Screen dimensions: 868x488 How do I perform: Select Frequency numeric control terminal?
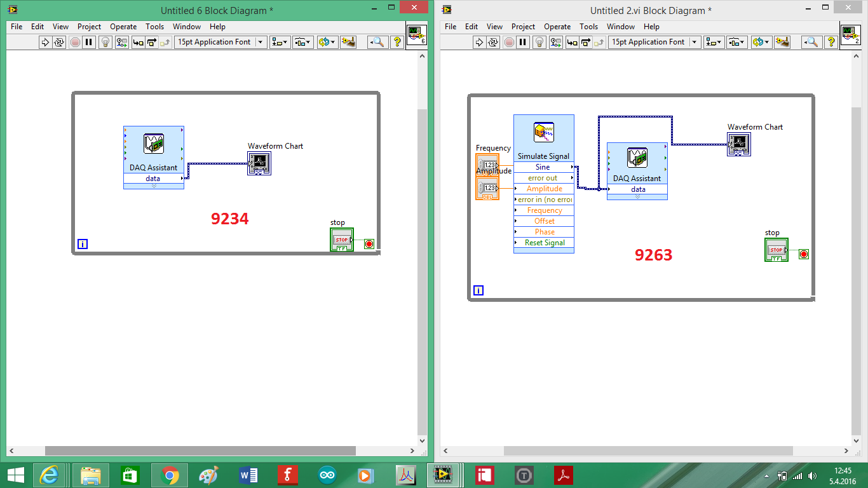(x=487, y=165)
